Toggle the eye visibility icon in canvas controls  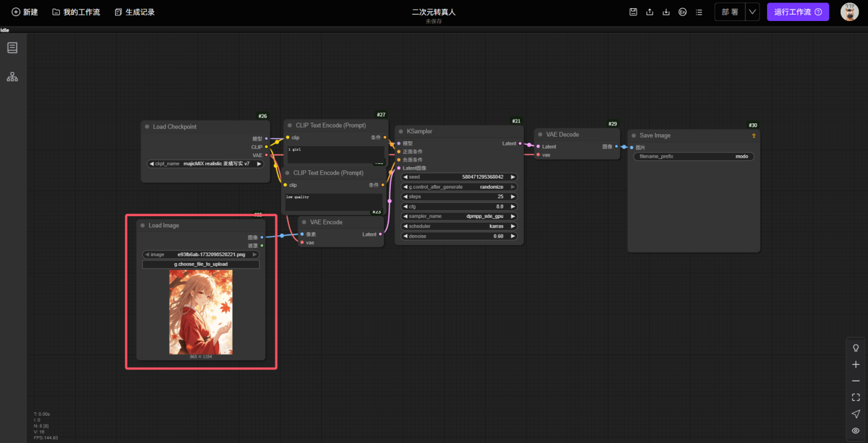click(856, 430)
